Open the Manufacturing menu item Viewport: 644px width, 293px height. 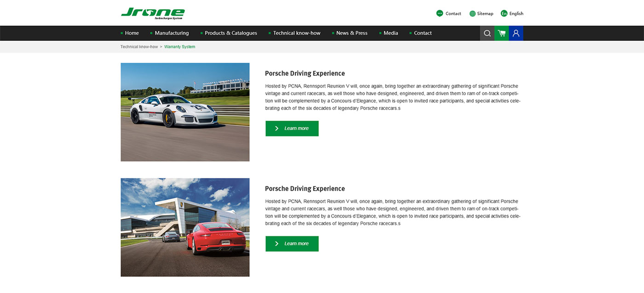pyautogui.click(x=172, y=33)
